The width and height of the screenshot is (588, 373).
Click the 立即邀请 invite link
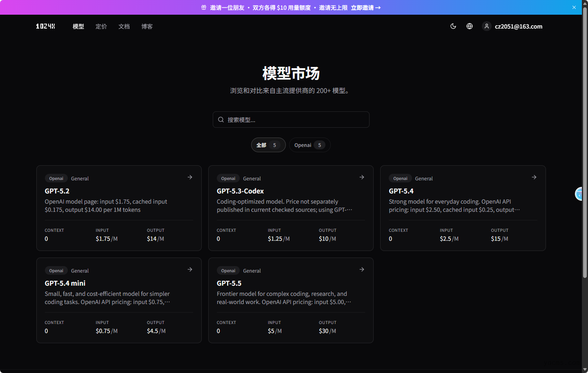coord(366,8)
